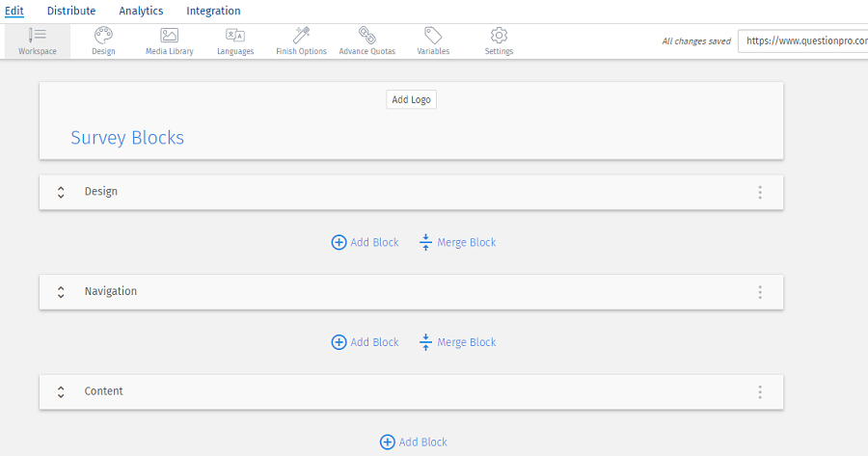Open Content block three-dot menu
The image size is (868, 456).
pos(760,392)
